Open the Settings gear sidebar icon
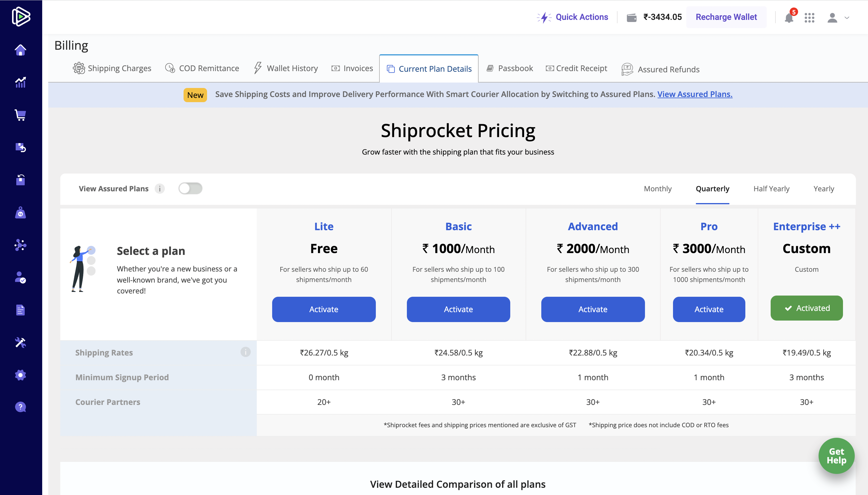The image size is (868, 495). click(20, 375)
